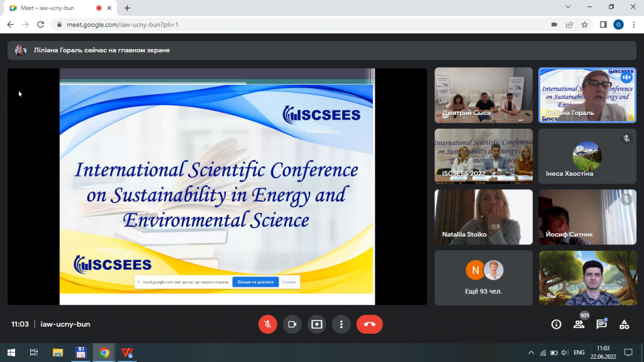The image size is (644, 362).
Task: Select Дмитрий Сыса video tile
Action: pyautogui.click(x=484, y=96)
